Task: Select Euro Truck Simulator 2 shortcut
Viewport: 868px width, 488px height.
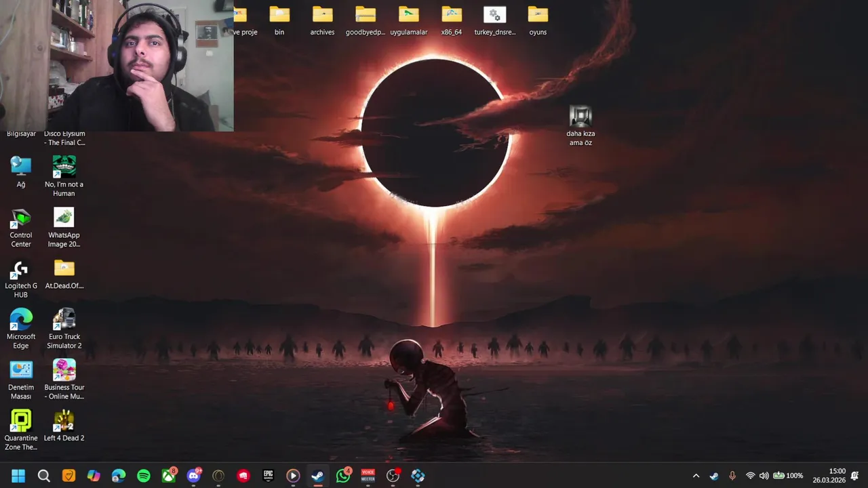Action: 64,329
